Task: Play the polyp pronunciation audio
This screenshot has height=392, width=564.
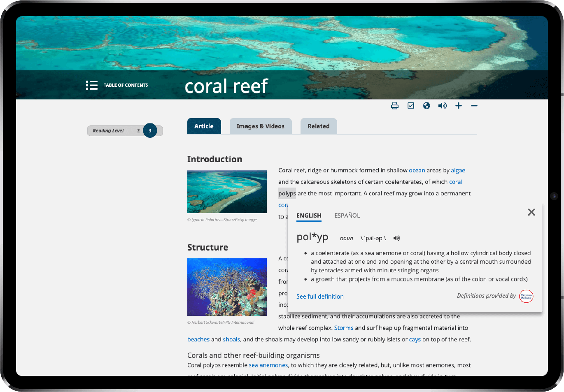Action: pyautogui.click(x=396, y=238)
